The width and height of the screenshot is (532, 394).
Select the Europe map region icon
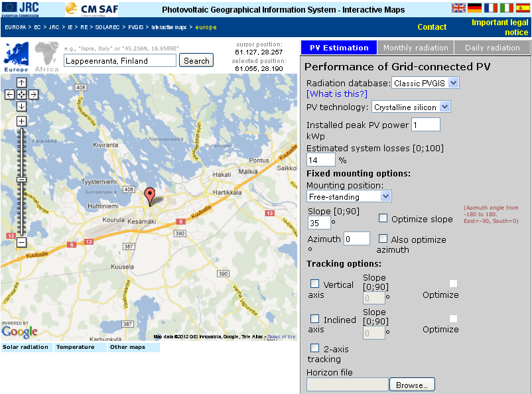(x=16, y=56)
